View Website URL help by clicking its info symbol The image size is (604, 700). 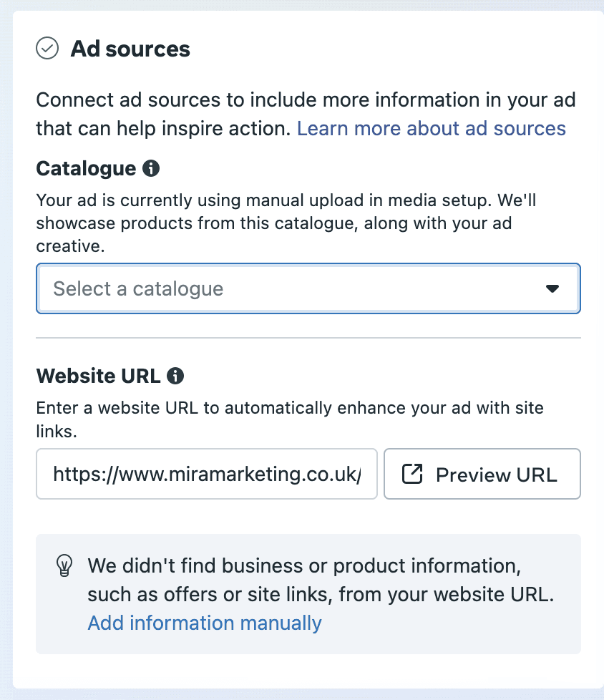coord(176,375)
